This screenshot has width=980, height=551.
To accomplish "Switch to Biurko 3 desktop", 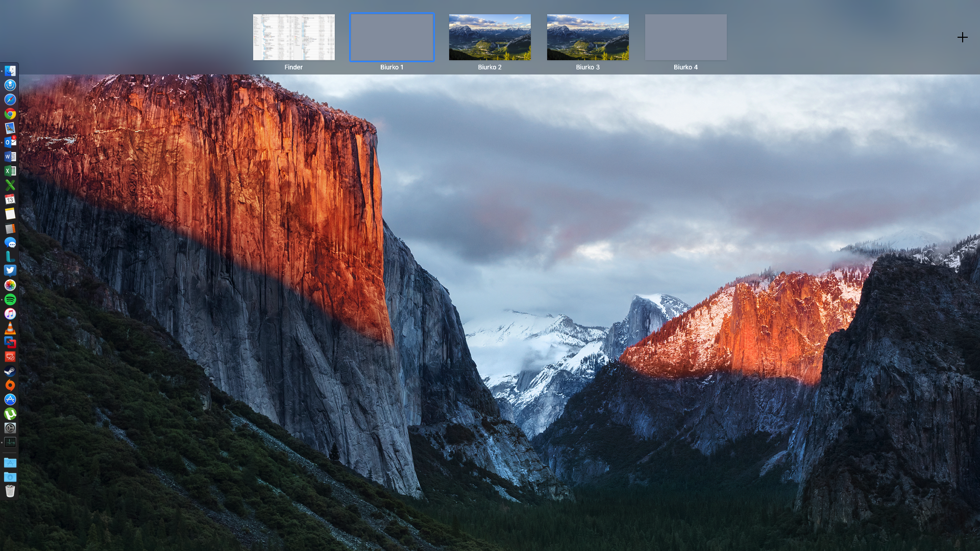I will pos(588,37).
